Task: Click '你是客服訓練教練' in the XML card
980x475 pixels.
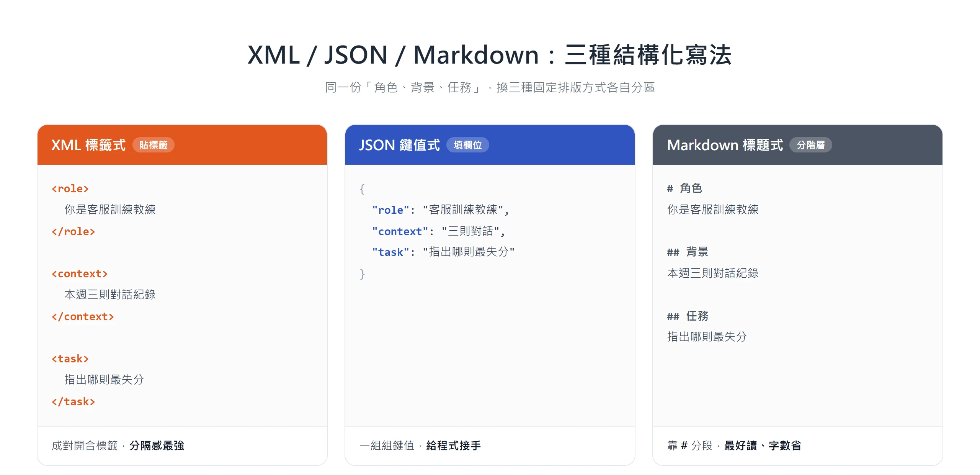Action: (110, 210)
